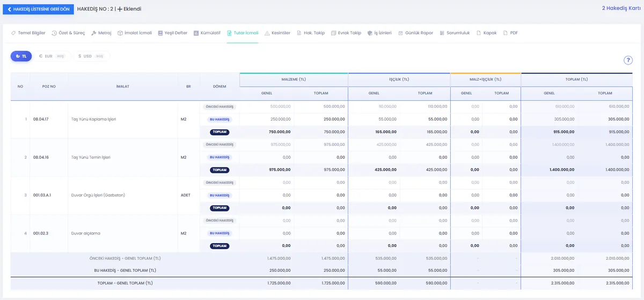Open the Özet & Süreç tab

pos(68,33)
